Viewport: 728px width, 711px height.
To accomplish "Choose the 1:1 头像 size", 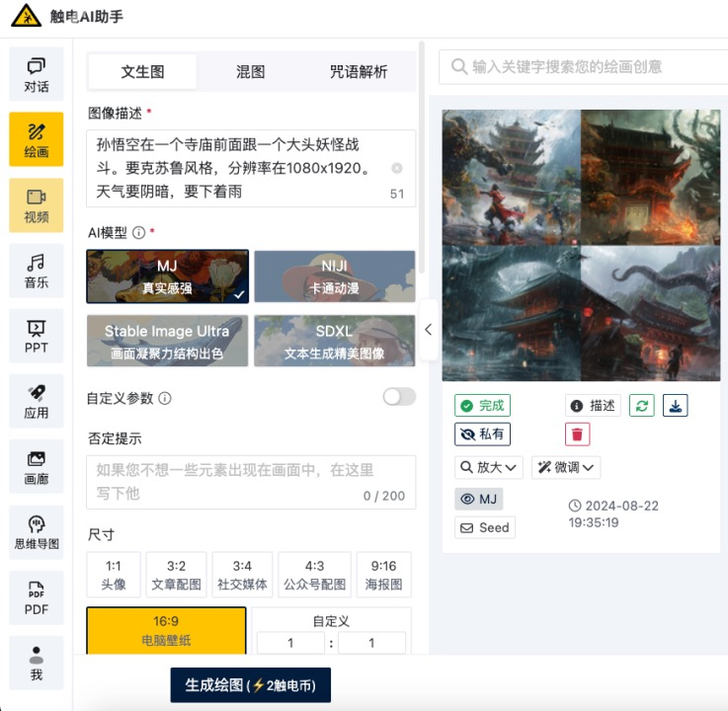I will [x=114, y=575].
